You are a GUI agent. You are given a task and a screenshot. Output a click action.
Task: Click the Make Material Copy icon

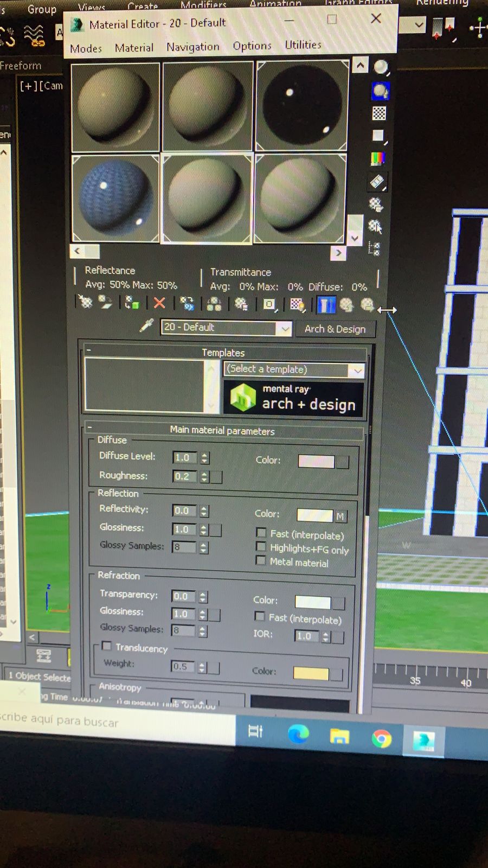(x=187, y=303)
